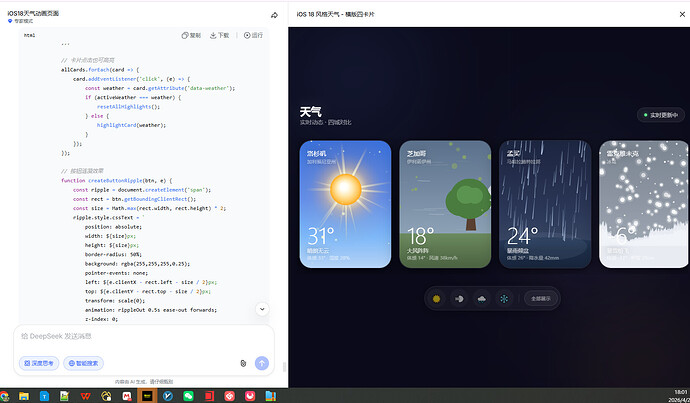The height and width of the screenshot is (403, 690).
Task: Focus the 给 DeepSeek 发送消息 input field
Action: pos(143,337)
